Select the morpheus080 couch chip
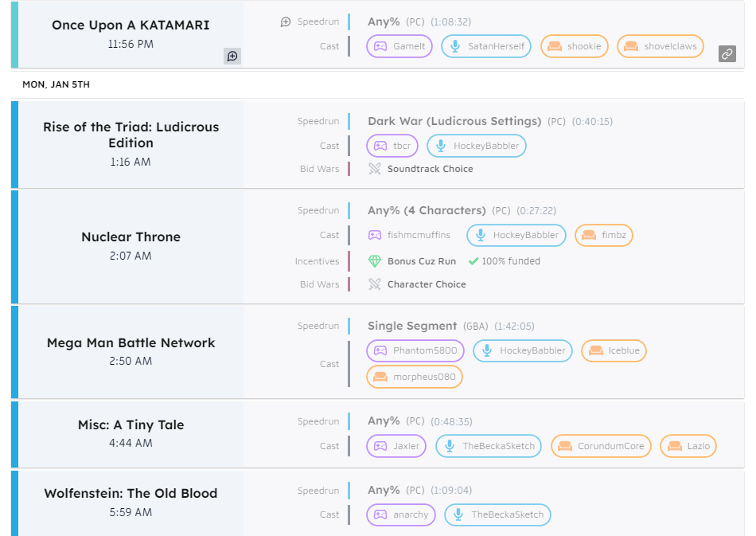The image size is (756, 536). (x=415, y=377)
